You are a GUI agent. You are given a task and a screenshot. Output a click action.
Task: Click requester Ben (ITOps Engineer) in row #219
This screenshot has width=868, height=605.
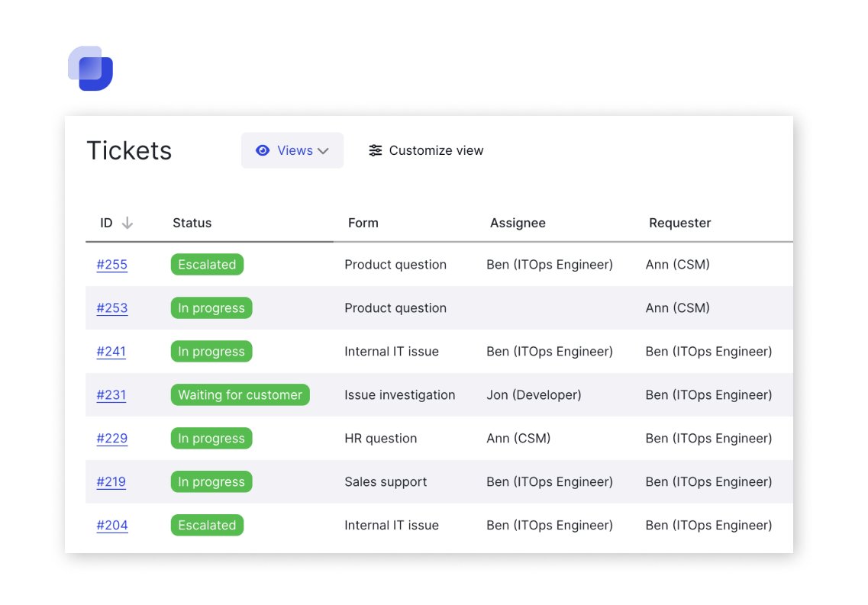708,482
